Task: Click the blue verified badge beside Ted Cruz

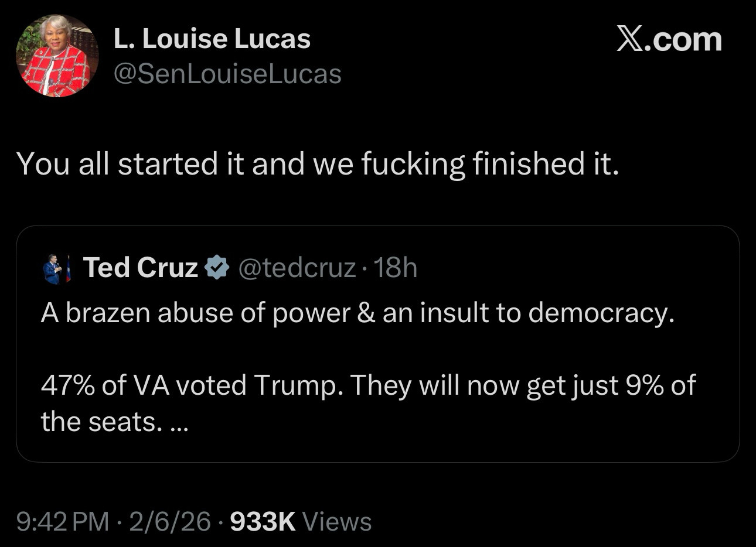Action: click(217, 268)
